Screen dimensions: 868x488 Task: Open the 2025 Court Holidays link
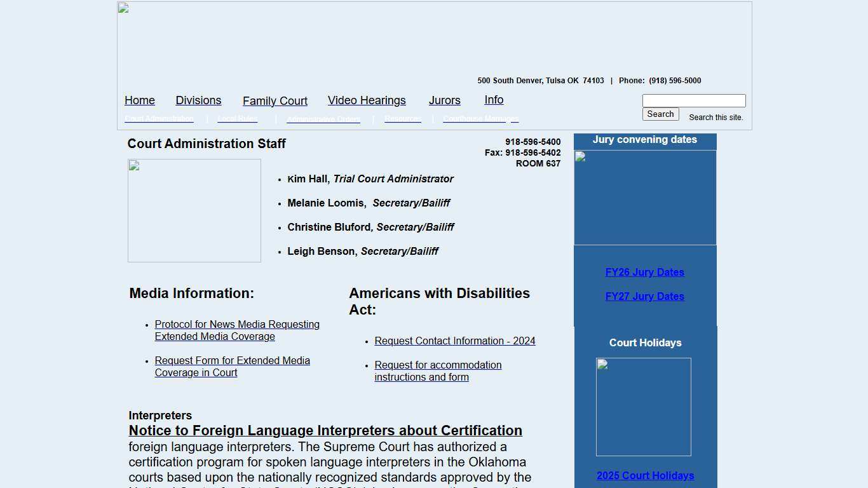(645, 475)
